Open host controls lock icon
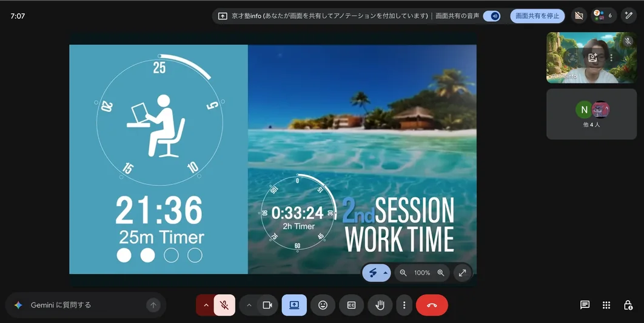Image resolution: width=644 pixels, height=323 pixels. point(628,305)
